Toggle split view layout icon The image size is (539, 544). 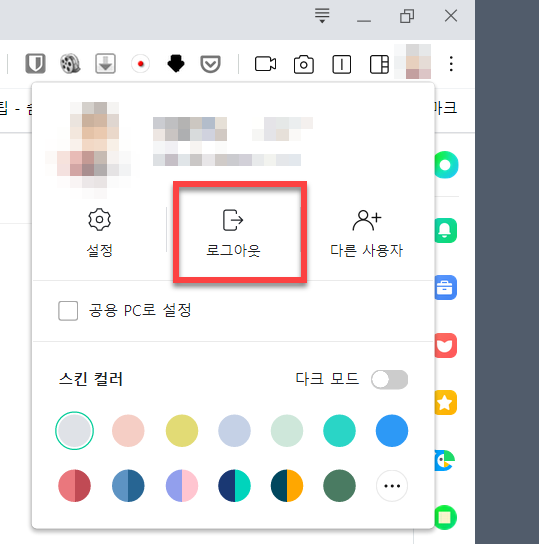click(379, 64)
